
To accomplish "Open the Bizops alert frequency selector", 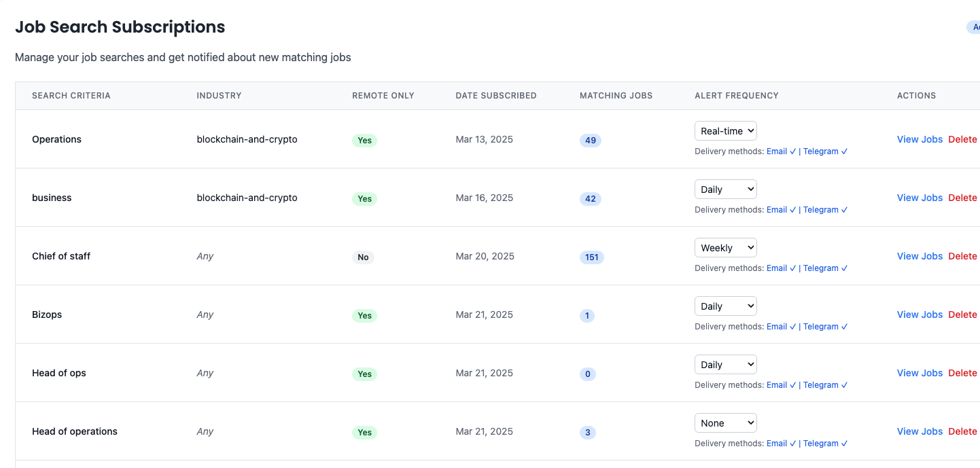I will tap(725, 306).
